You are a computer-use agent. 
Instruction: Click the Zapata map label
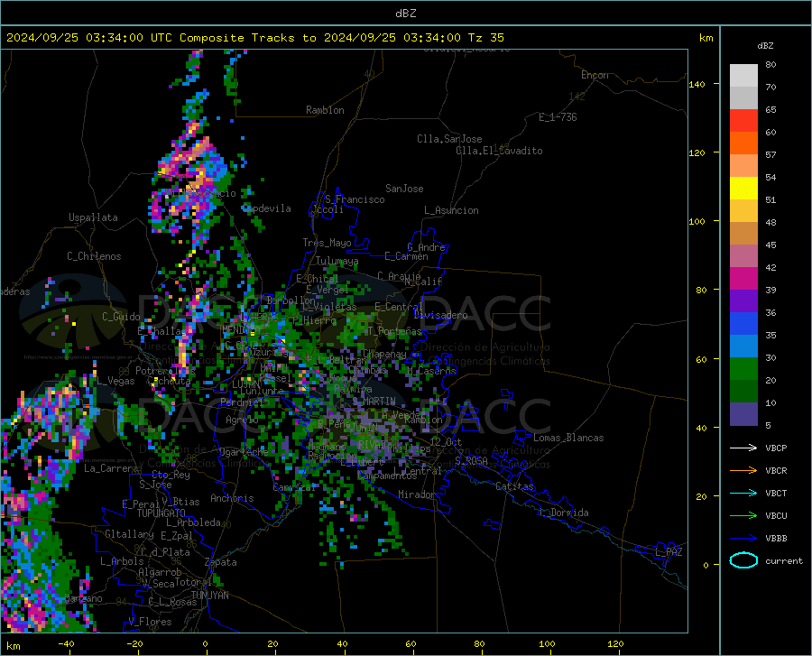tap(221, 562)
